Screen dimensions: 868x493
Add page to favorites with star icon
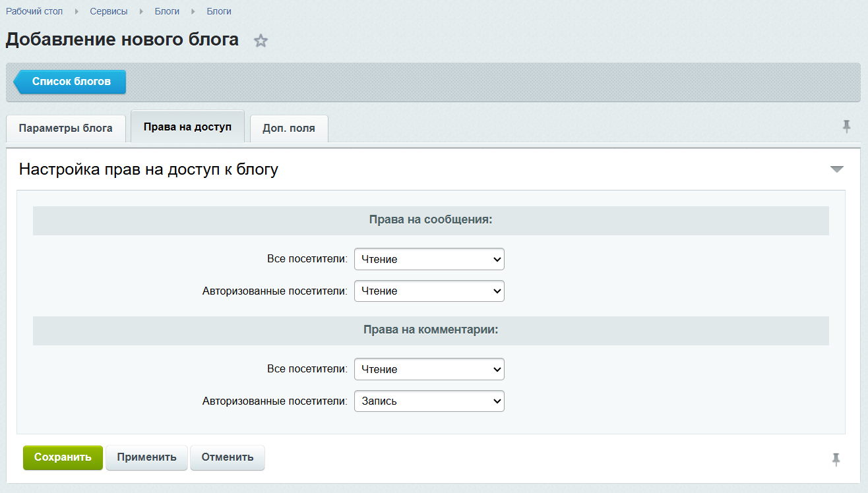[261, 41]
